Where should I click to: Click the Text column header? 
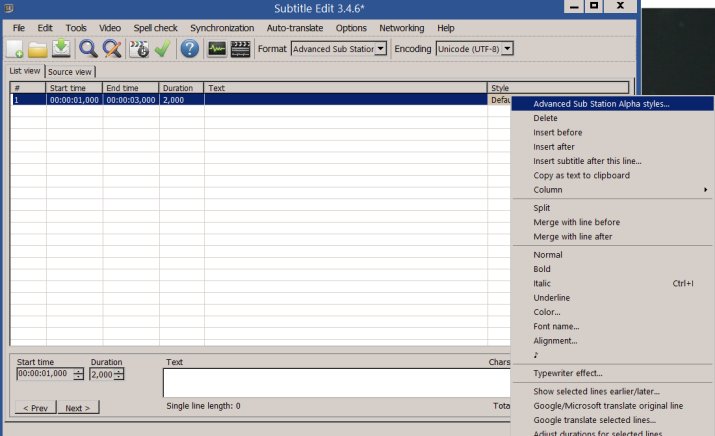tap(346, 88)
